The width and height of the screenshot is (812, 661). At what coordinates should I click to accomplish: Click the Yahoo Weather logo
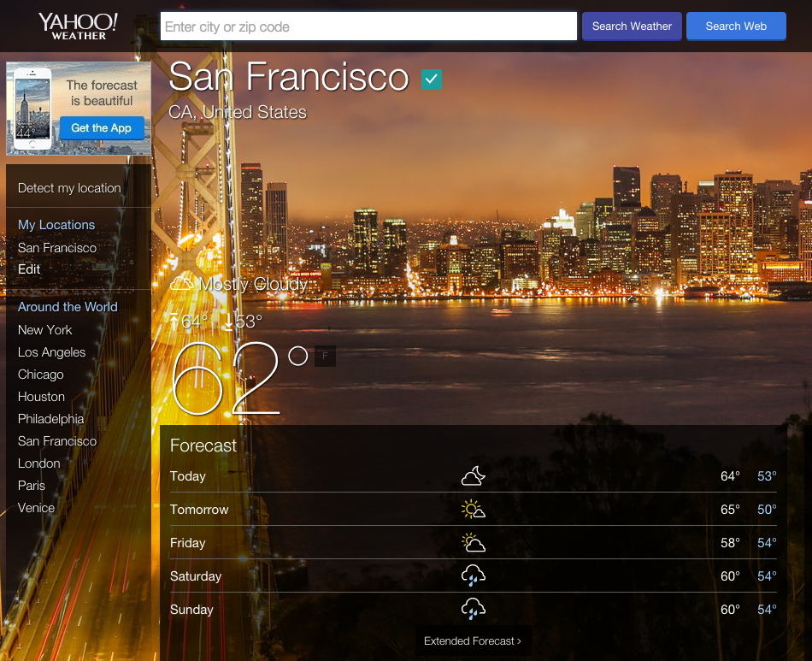77,25
